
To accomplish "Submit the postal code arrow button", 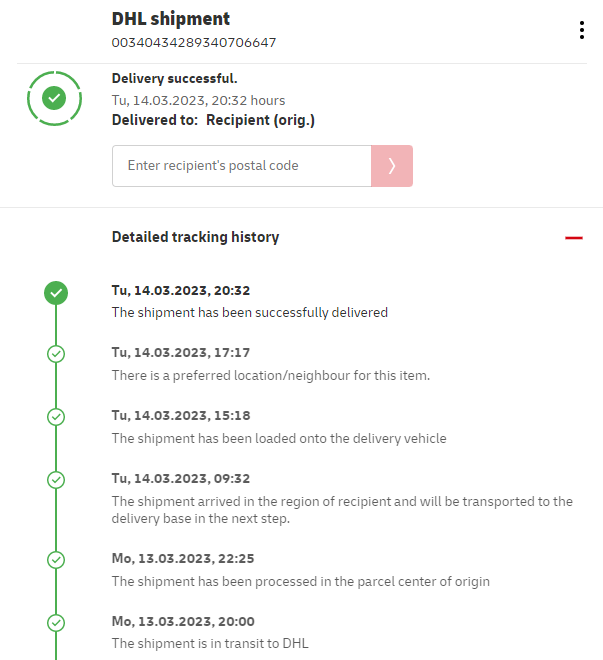I will 392,166.
